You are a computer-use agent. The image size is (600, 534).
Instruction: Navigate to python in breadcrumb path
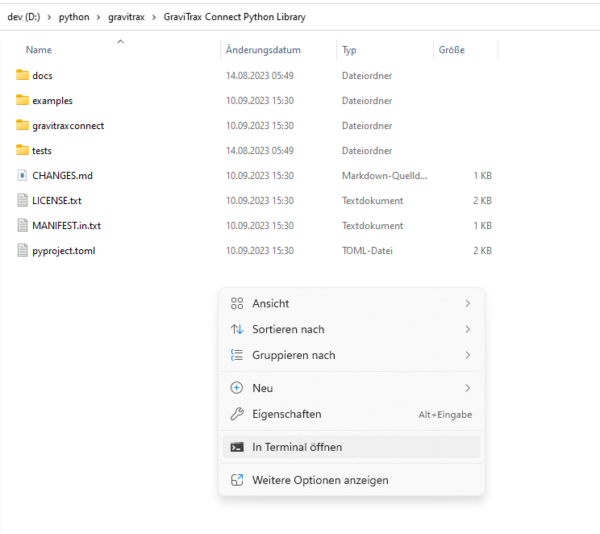74,17
